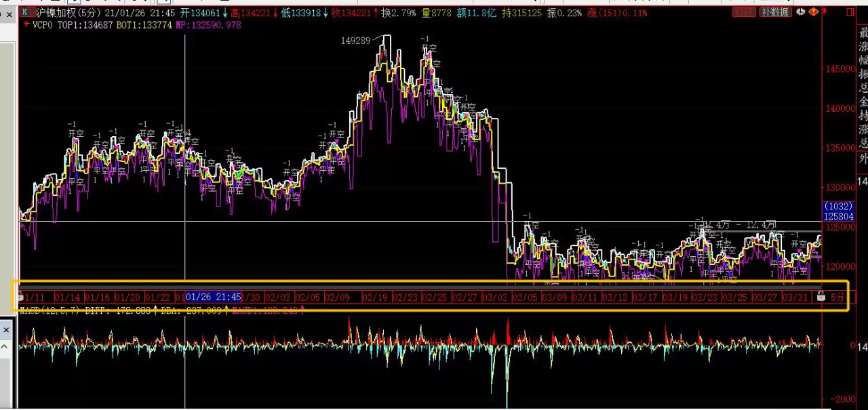Viewport: 868px width, 410px height.
Task: Select the 02/03 date on time axis
Action: [x=278, y=297]
